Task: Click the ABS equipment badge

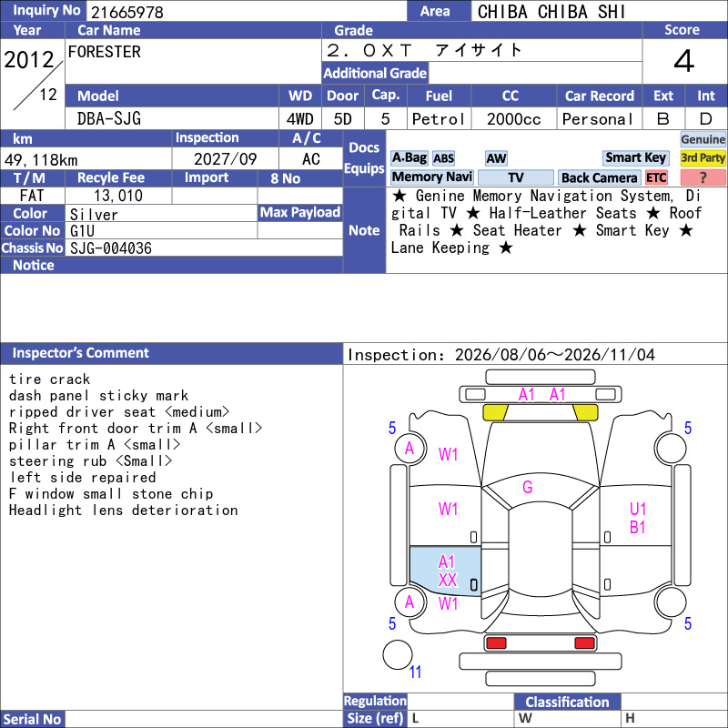Action: (x=443, y=158)
